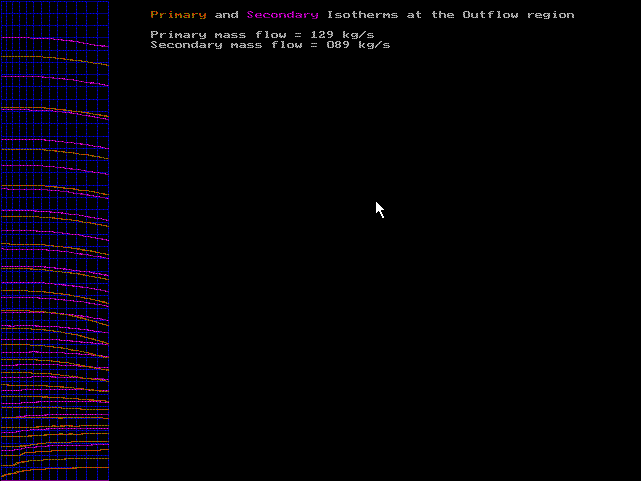
Task: Click the magenta "Secondary" word in the title
Action: click(x=282, y=15)
